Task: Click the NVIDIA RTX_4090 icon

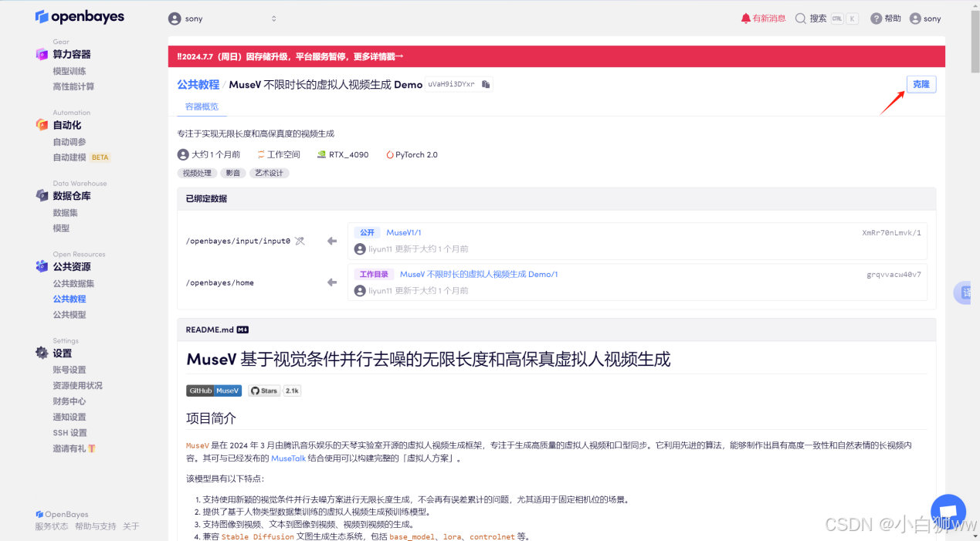Action: (x=322, y=154)
